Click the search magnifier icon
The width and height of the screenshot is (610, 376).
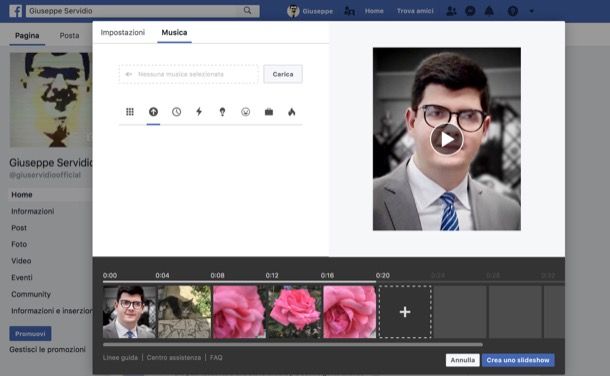coord(247,10)
